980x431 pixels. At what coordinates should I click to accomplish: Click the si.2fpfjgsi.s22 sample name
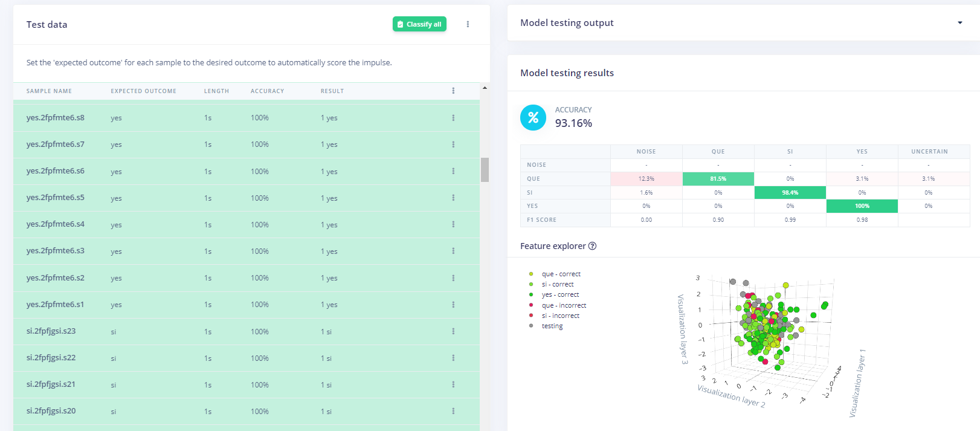pyautogui.click(x=51, y=358)
